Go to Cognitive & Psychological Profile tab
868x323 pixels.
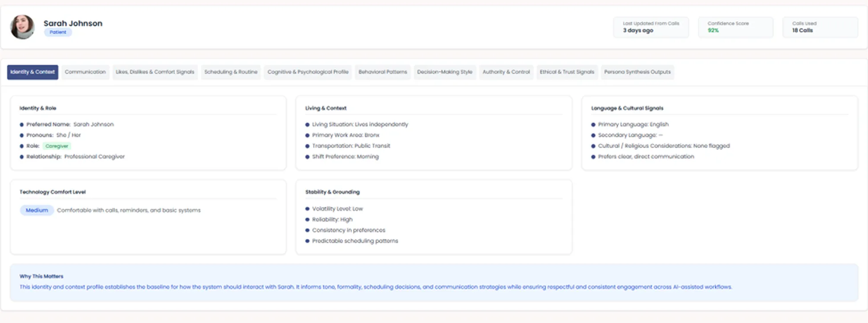pyautogui.click(x=308, y=72)
